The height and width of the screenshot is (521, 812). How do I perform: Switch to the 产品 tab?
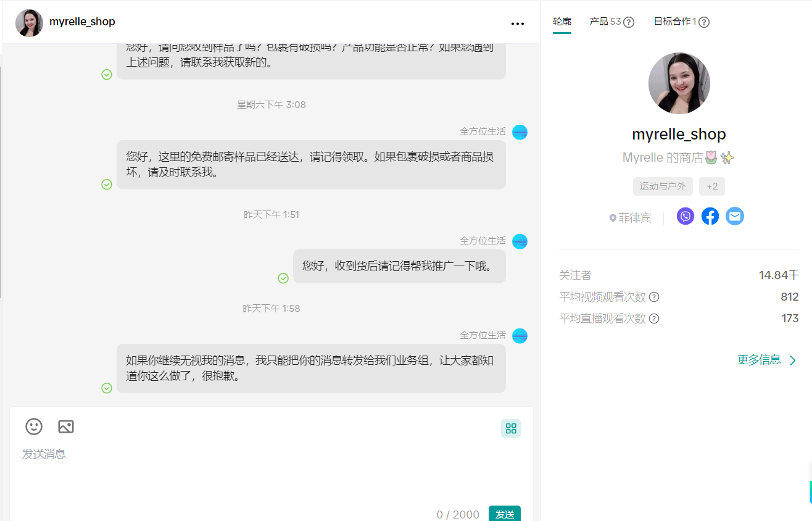(606, 22)
